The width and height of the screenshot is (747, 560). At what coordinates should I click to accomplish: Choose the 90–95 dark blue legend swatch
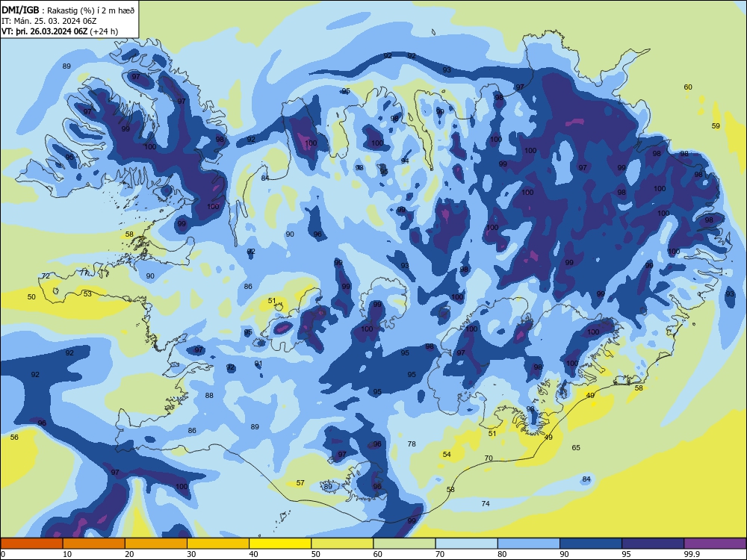[x=591, y=544]
